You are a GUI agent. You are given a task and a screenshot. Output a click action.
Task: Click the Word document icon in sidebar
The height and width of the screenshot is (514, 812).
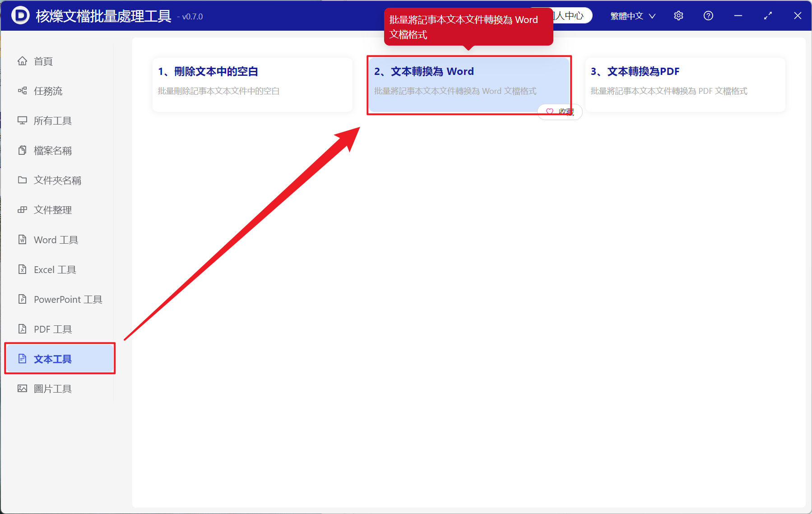coord(22,240)
